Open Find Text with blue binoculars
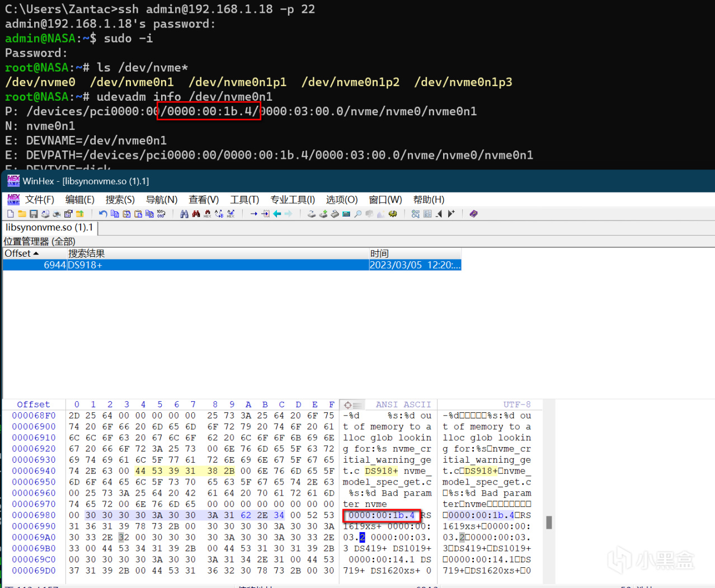Image resolution: width=715 pixels, height=588 pixels. (x=184, y=214)
